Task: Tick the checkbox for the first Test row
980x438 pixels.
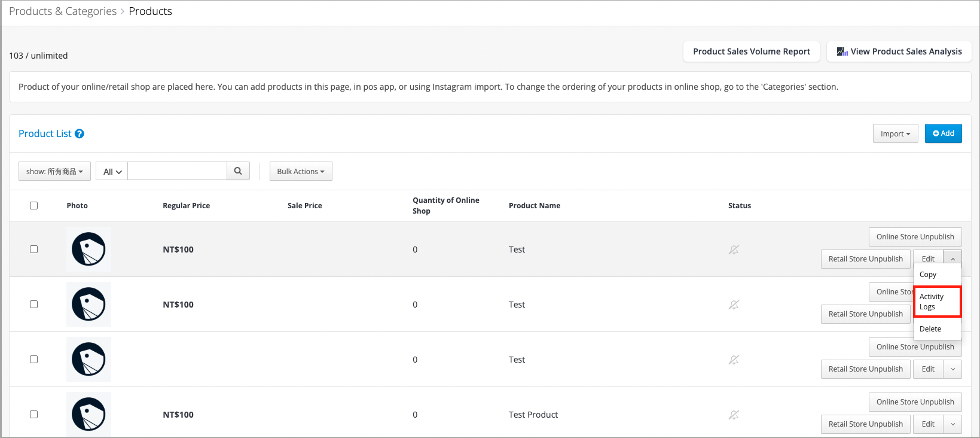Action: (33, 249)
